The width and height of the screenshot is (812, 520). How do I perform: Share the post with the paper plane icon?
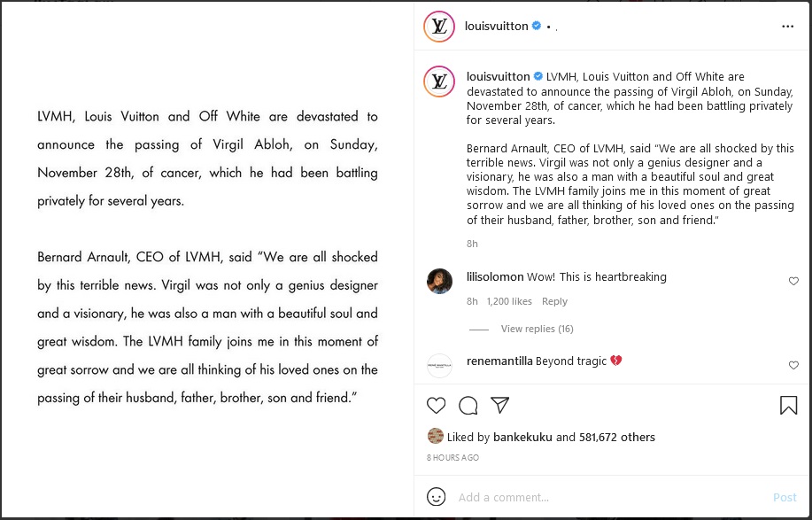(x=500, y=406)
